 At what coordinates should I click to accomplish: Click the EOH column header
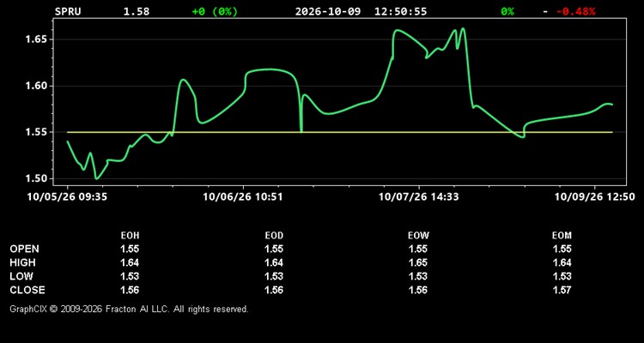point(130,236)
